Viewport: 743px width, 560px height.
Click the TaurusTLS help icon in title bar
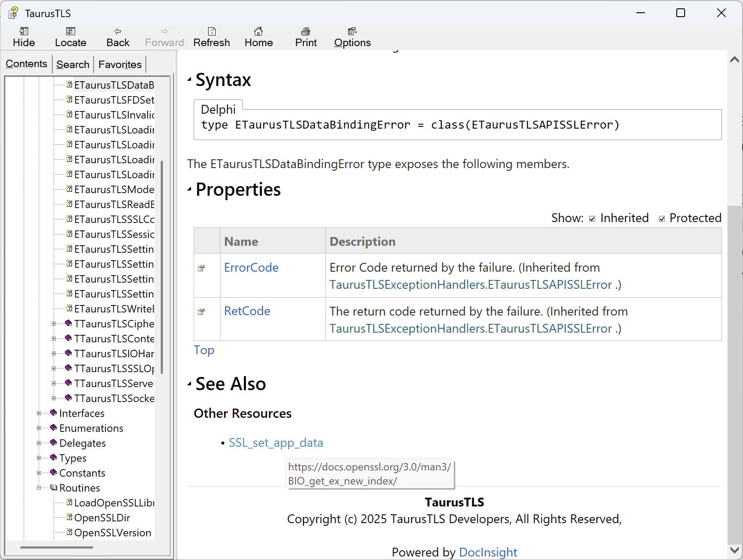13,13
